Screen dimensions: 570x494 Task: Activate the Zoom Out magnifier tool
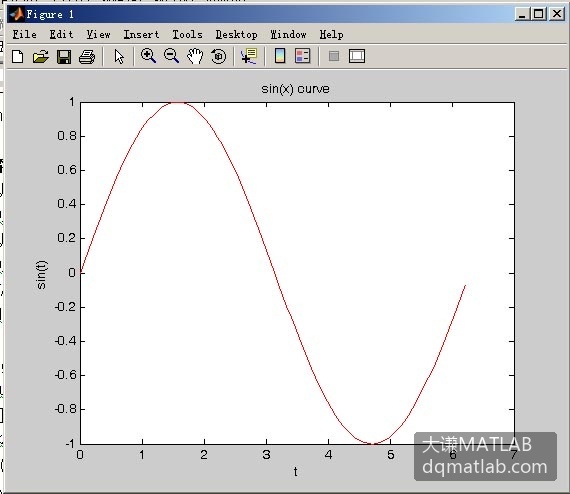point(171,56)
